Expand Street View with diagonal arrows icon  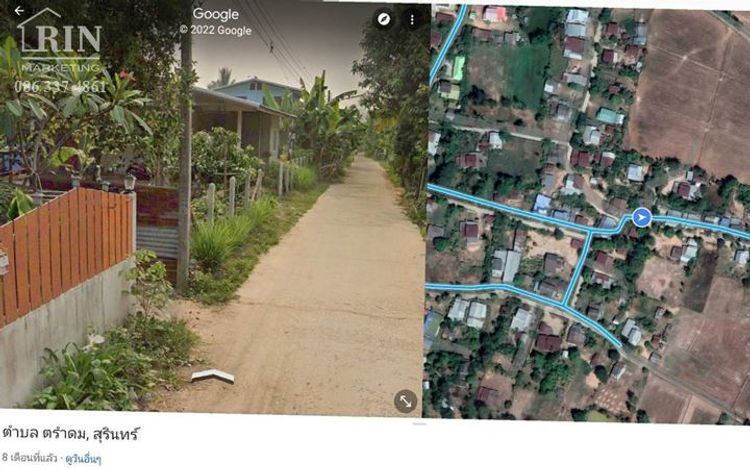405,401
